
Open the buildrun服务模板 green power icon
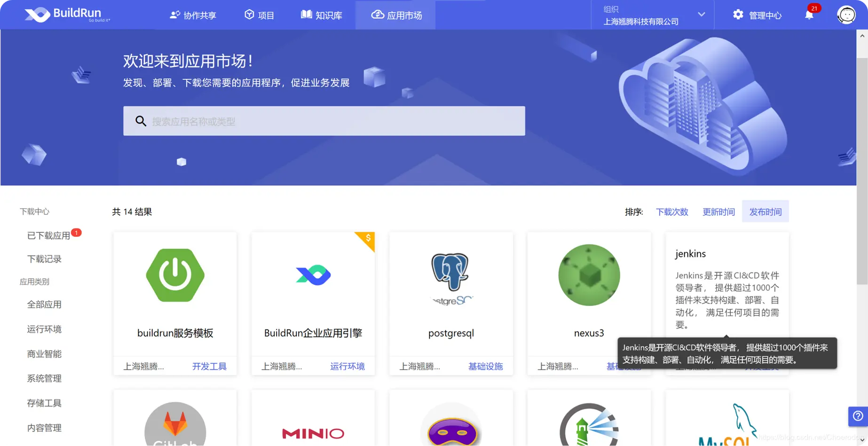tap(175, 275)
